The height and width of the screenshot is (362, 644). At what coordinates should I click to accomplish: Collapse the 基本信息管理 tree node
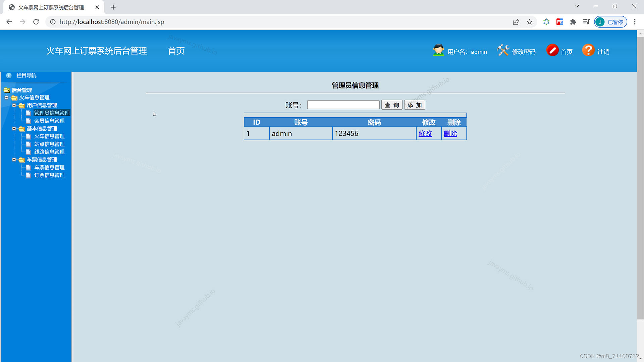[x=14, y=128]
